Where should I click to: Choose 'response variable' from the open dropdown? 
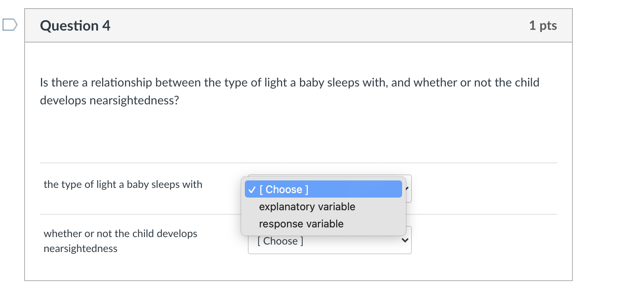301,223
